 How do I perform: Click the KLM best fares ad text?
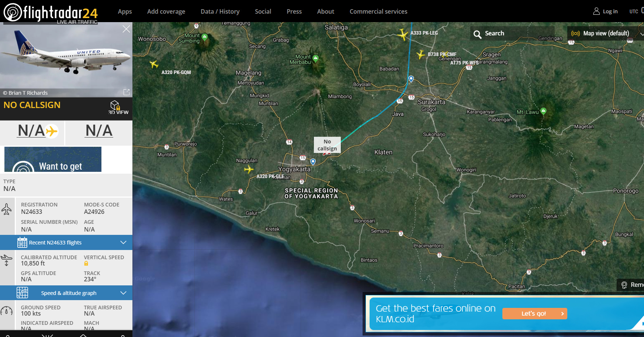point(436,313)
